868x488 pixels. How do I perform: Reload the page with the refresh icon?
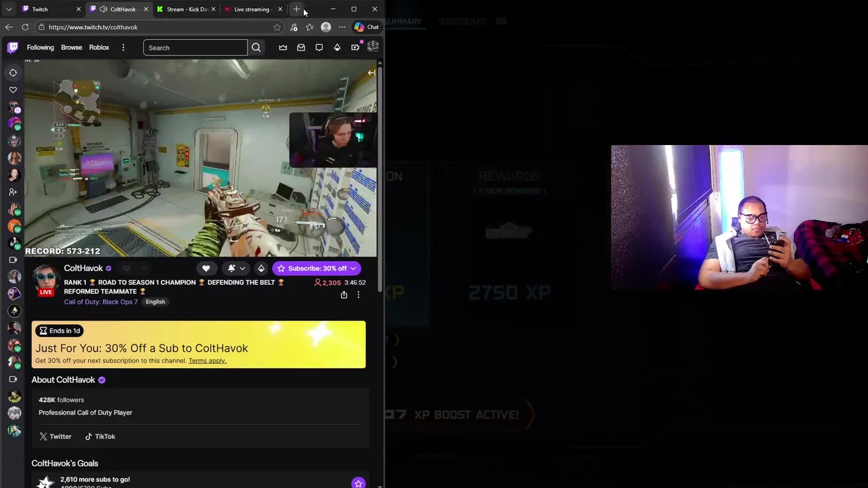tap(25, 27)
